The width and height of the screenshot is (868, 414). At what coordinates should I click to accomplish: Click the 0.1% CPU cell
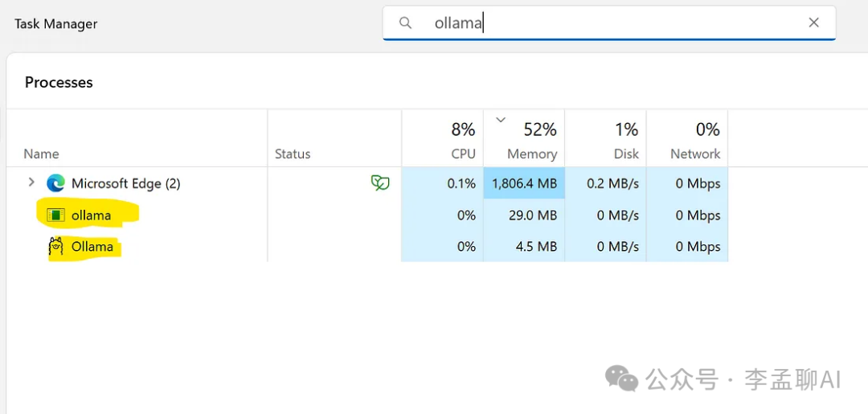point(442,183)
